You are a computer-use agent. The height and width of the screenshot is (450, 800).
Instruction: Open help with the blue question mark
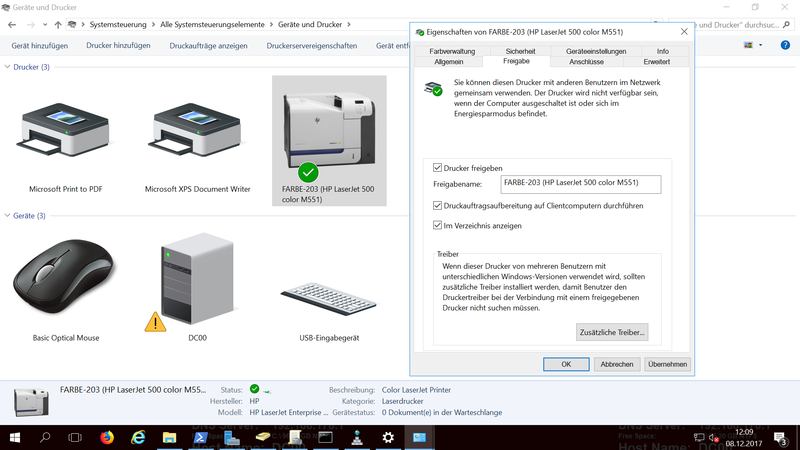click(x=785, y=45)
